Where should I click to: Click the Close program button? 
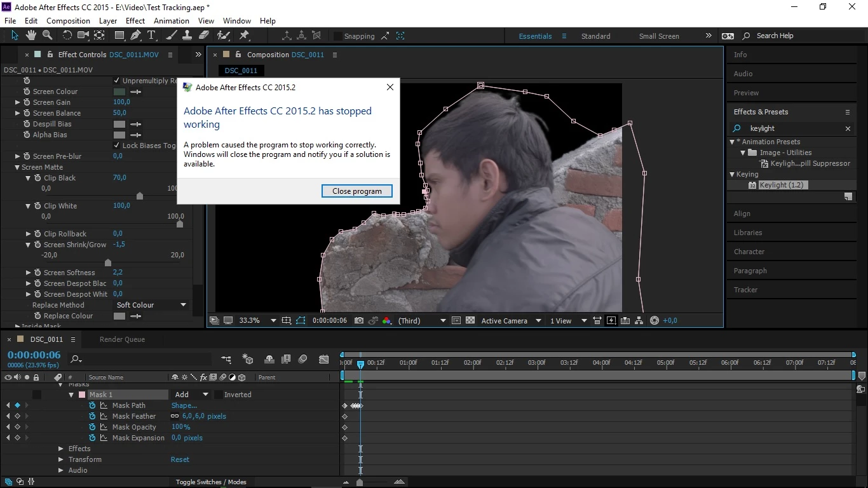357,191
